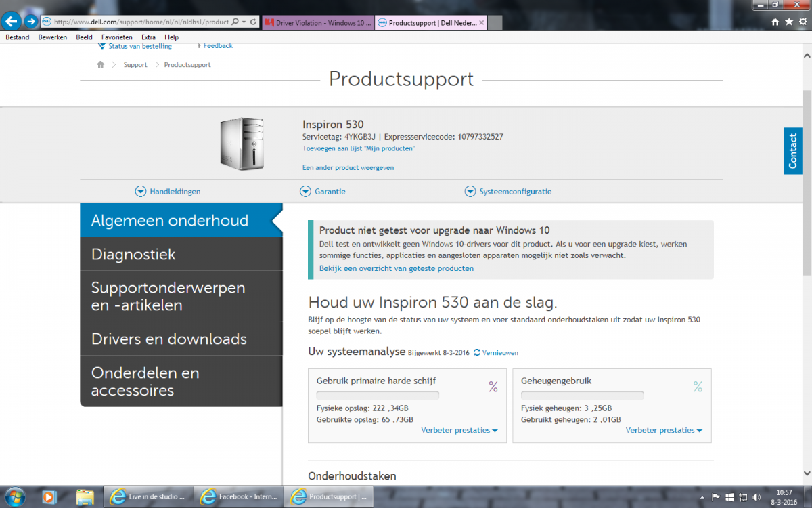The image size is (812, 508).
Task: Click the breadcrumb home icon
Action: [101, 65]
